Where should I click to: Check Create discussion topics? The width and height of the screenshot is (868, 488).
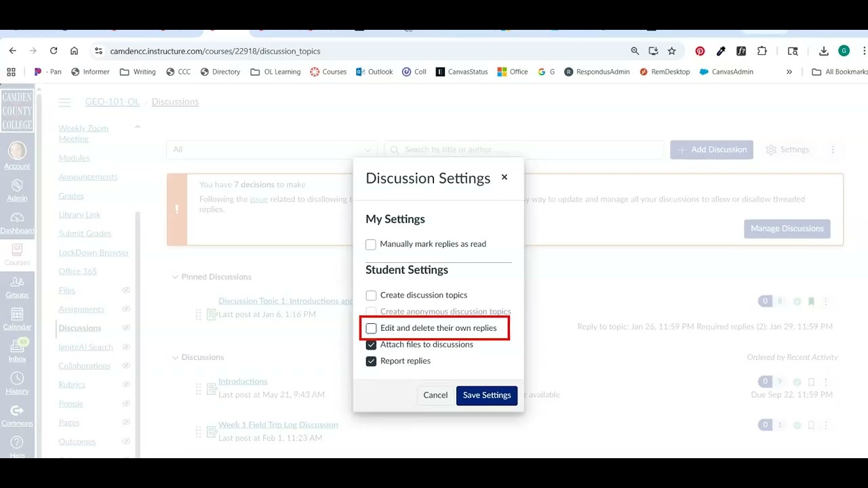click(371, 296)
